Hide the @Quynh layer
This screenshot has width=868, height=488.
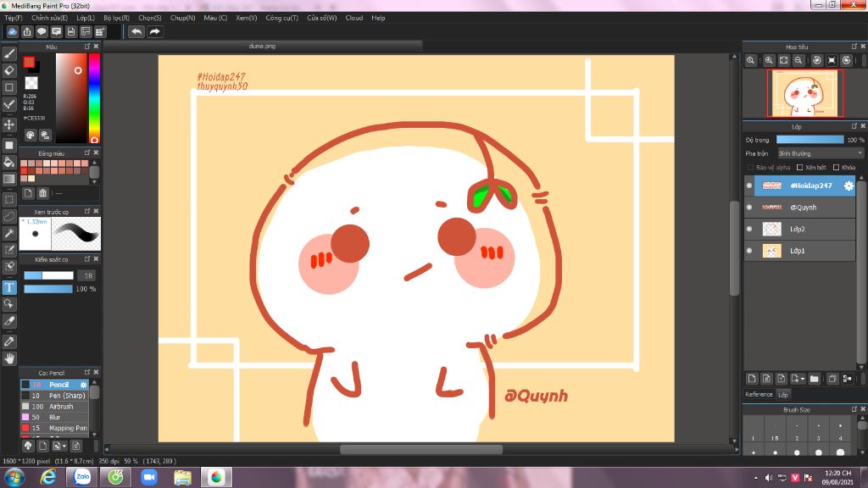pos(749,208)
